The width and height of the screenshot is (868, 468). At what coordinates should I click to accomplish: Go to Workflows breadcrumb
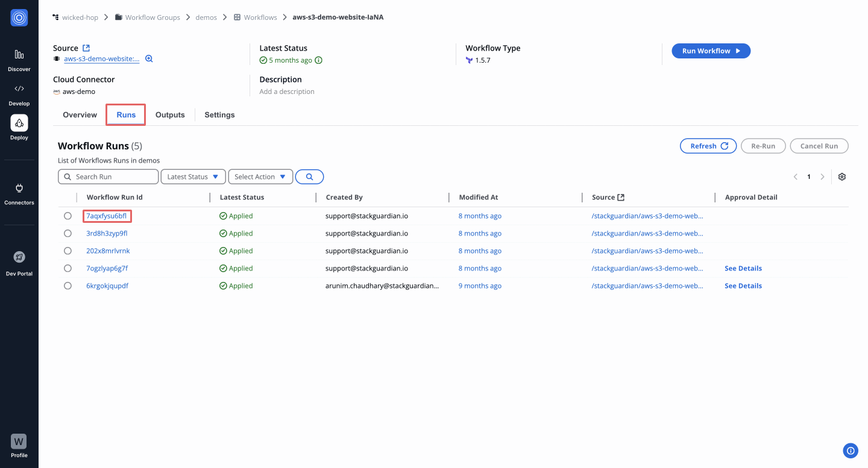click(x=255, y=17)
